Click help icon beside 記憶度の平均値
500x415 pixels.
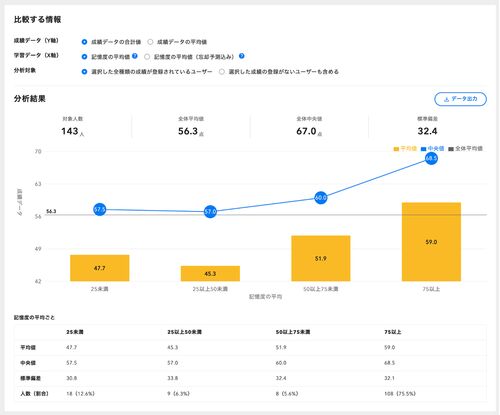point(135,56)
